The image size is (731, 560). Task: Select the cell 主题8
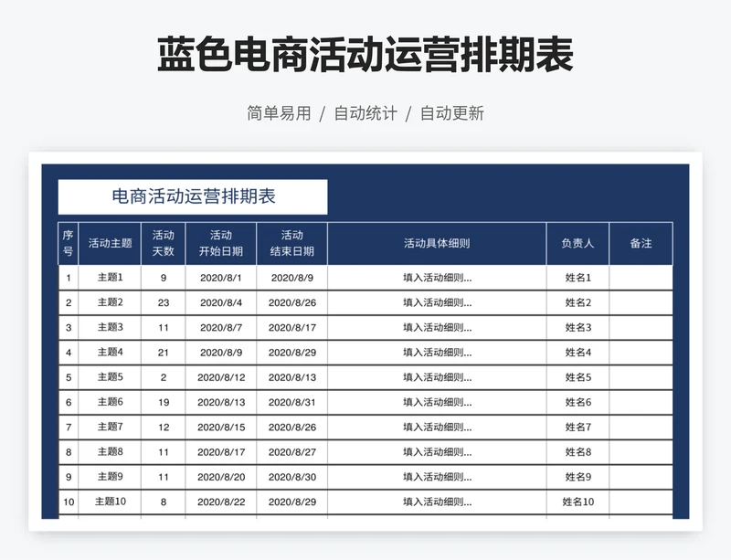[x=110, y=452]
